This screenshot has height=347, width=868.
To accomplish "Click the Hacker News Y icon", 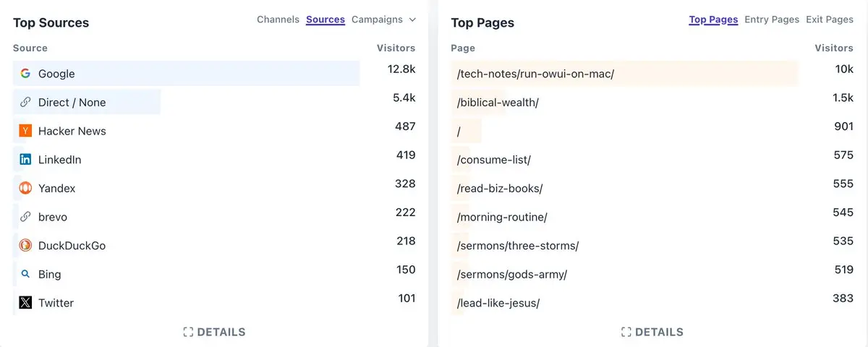I will (x=25, y=131).
